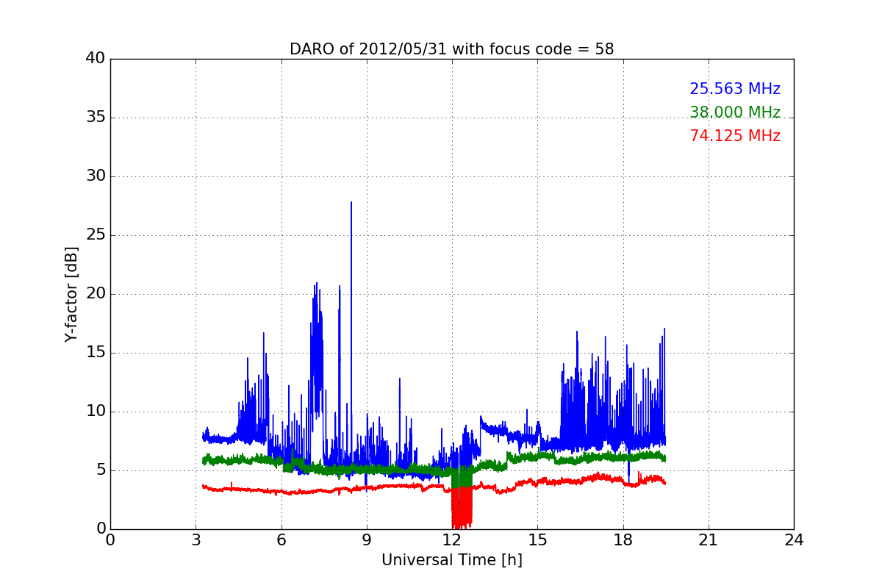882x588 pixels.
Task: Click the x-axis tick label 18
Action: click(623, 540)
